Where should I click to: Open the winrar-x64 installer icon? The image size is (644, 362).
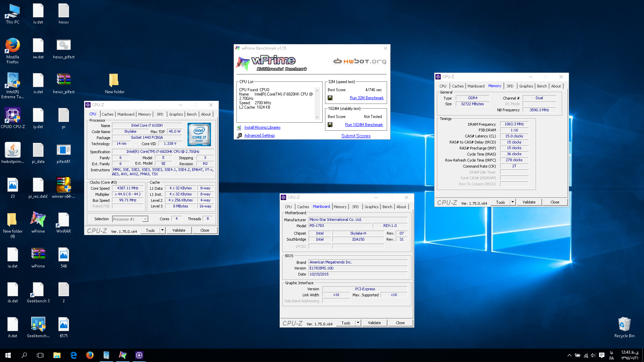(64, 188)
